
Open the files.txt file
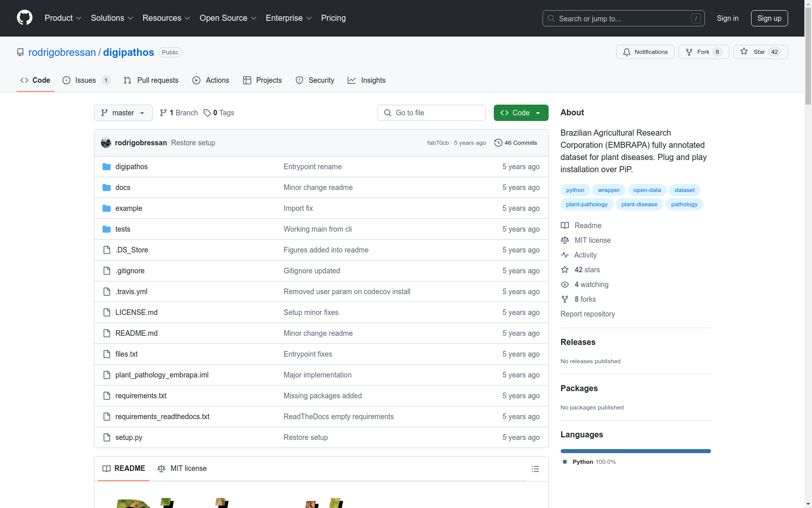126,354
